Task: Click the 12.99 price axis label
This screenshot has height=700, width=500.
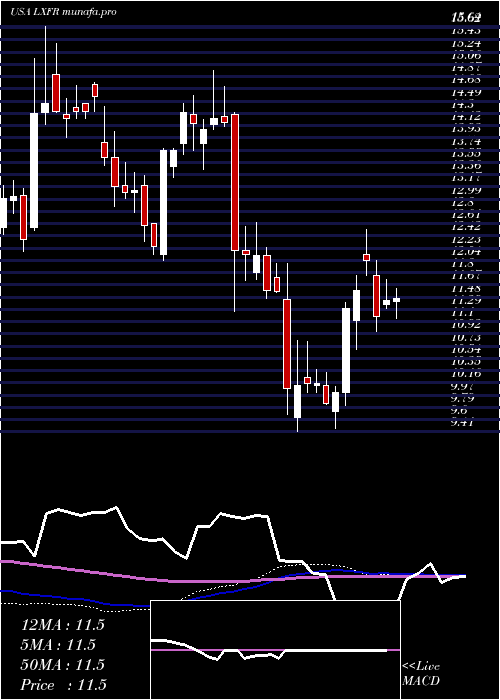Action: pyautogui.click(x=467, y=191)
